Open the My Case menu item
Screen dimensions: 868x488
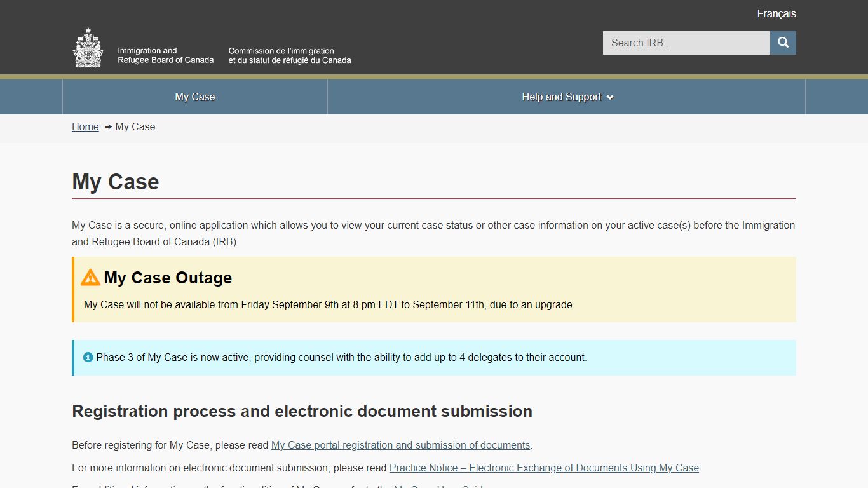195,97
